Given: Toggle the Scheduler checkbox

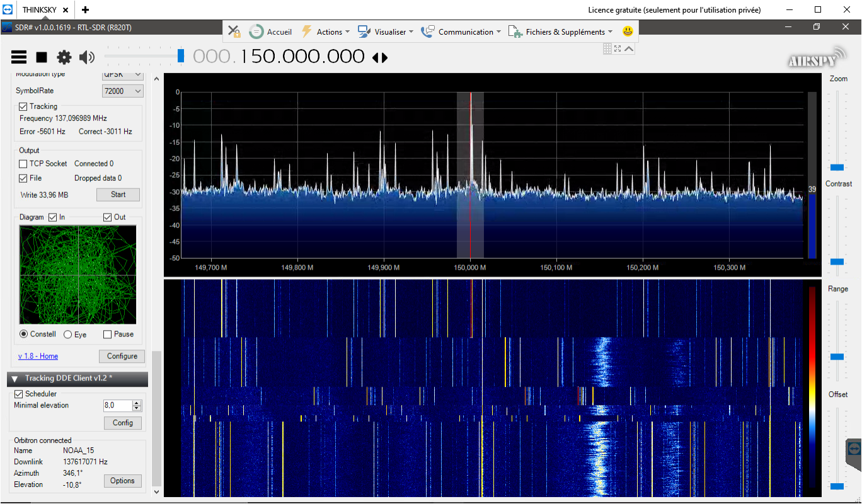Looking at the screenshot, I should (x=18, y=394).
